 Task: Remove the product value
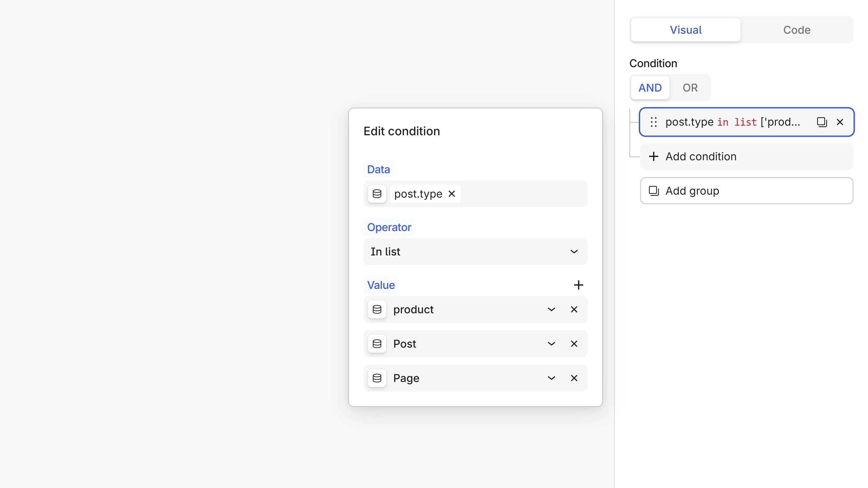pyautogui.click(x=574, y=309)
